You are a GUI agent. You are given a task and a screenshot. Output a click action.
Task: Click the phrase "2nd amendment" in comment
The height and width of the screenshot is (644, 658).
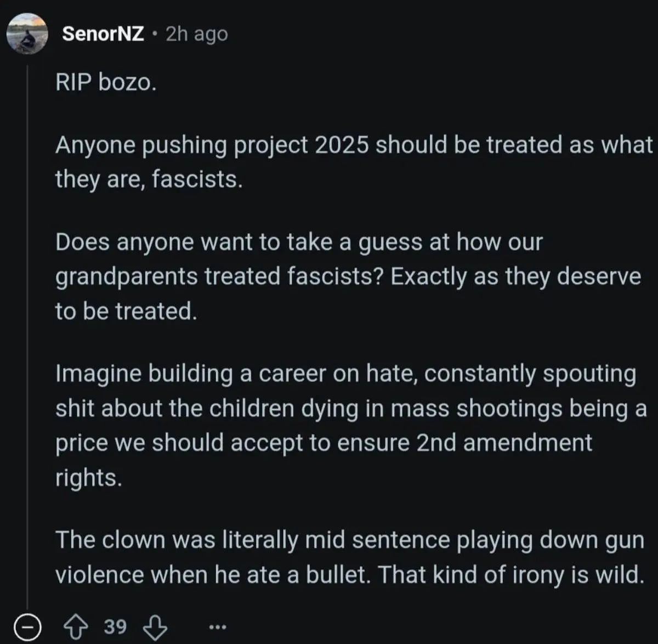(x=504, y=443)
